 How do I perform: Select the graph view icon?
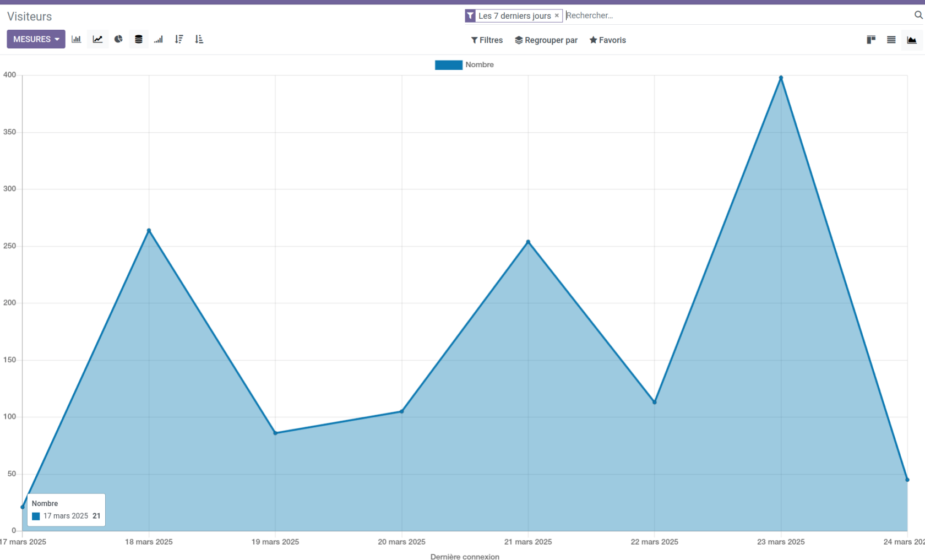click(912, 40)
